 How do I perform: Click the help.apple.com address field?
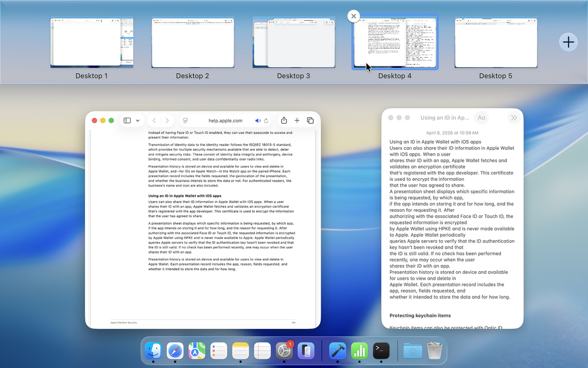coord(225,121)
